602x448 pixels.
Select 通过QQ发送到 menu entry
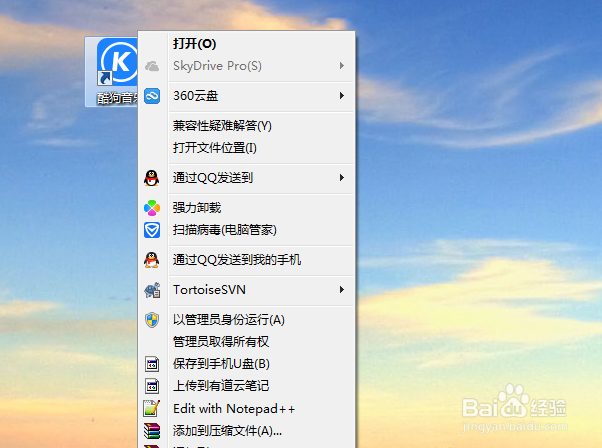click(246, 177)
